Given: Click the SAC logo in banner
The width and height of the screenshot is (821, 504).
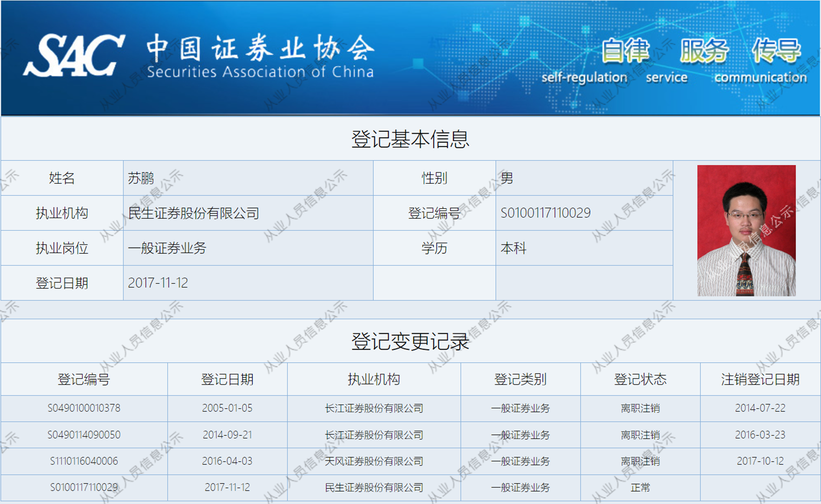Looking at the screenshot, I should [x=74, y=56].
